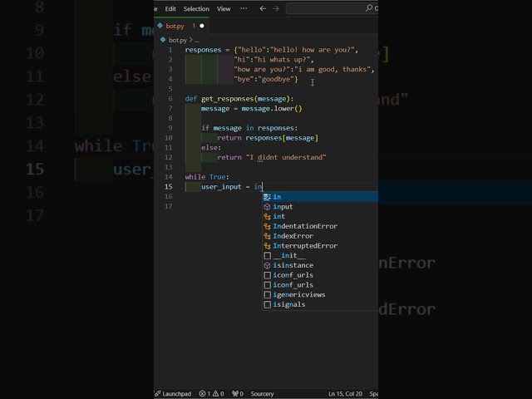Click the ports indicator showing 0
Screen dimensions: 532x399
(238, 393)
